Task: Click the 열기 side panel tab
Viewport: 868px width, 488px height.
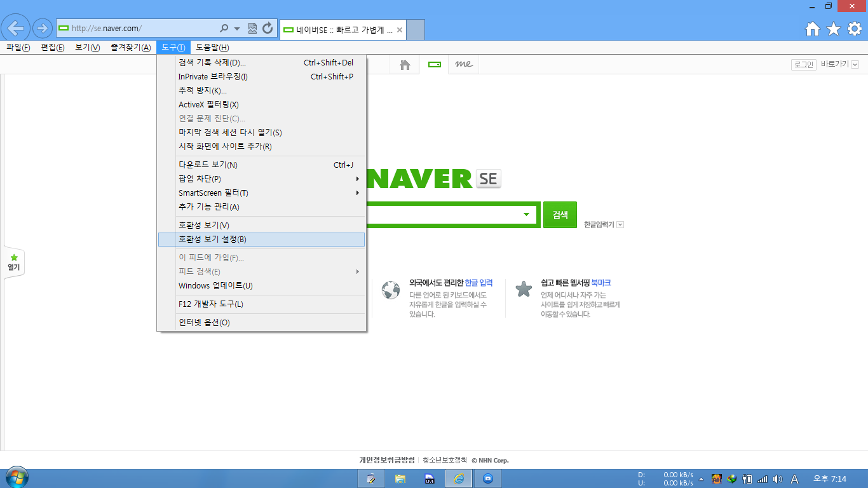Action: [14, 262]
